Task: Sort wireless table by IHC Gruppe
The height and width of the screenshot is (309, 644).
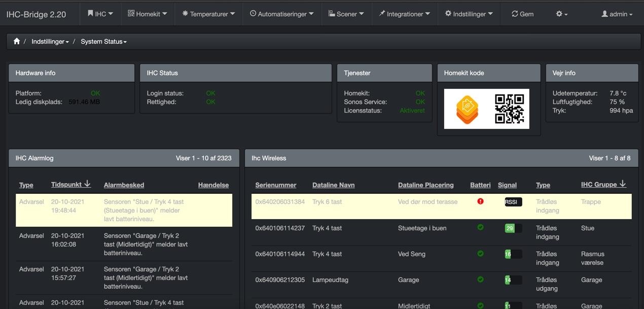Action: (603, 185)
